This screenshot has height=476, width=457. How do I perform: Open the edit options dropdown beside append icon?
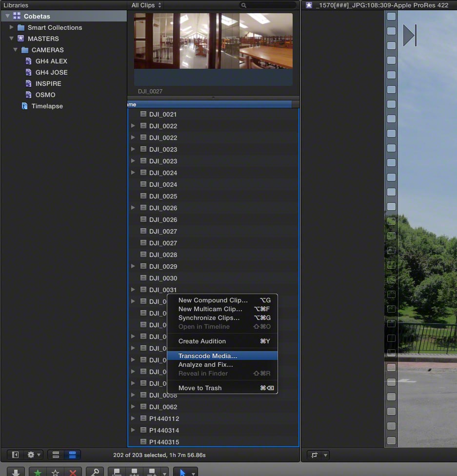(x=164, y=473)
